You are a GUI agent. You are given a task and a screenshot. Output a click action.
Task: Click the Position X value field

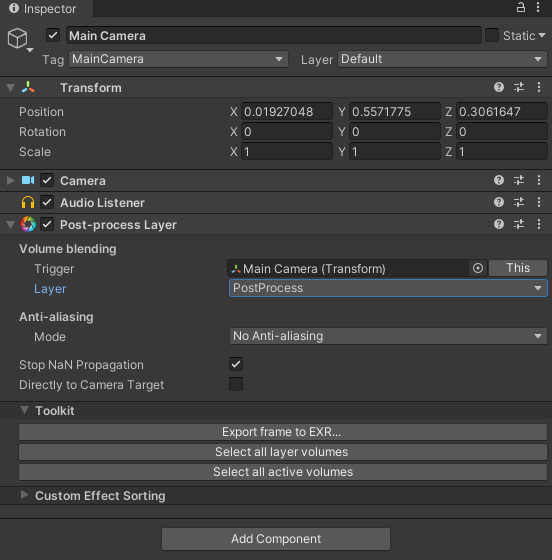(287, 112)
